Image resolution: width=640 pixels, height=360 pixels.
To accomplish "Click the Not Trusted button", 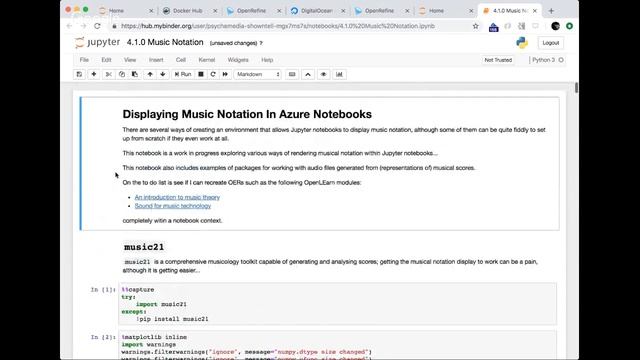I will (x=498, y=60).
